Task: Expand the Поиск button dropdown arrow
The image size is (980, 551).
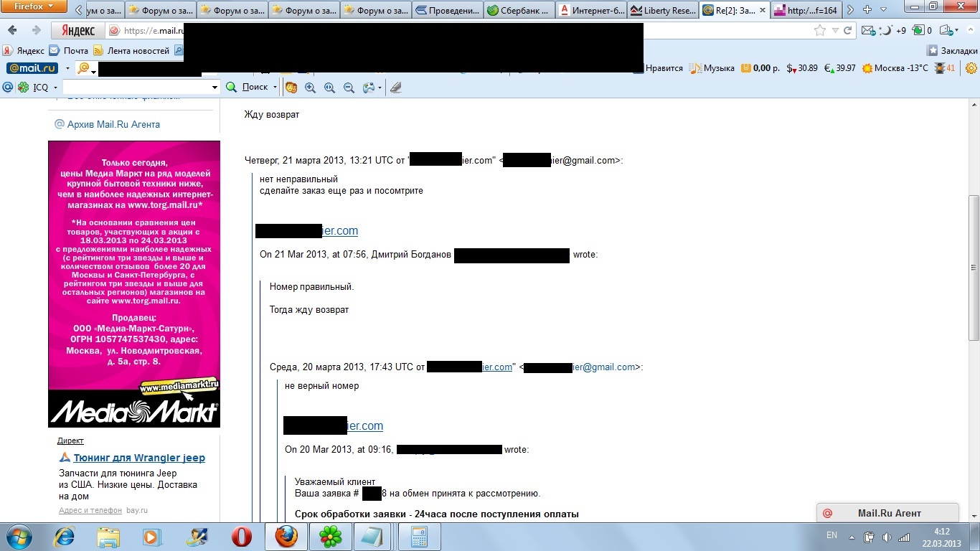Action: [x=275, y=88]
